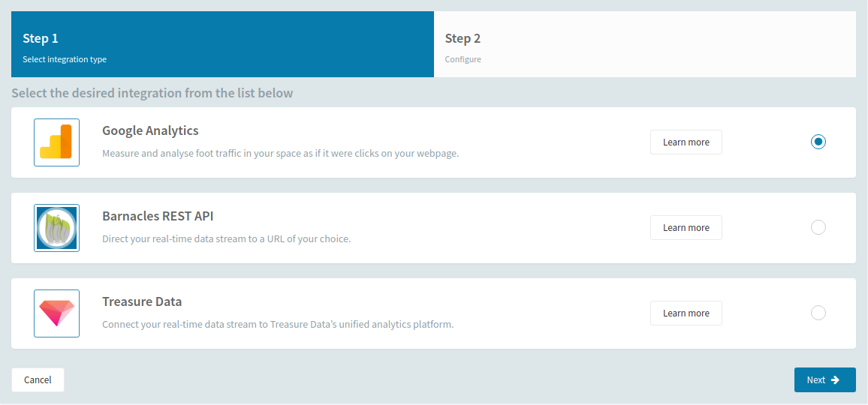Image resolution: width=868 pixels, height=405 pixels.
Task: Click the Barnacles URL data stream description
Action: point(227,239)
